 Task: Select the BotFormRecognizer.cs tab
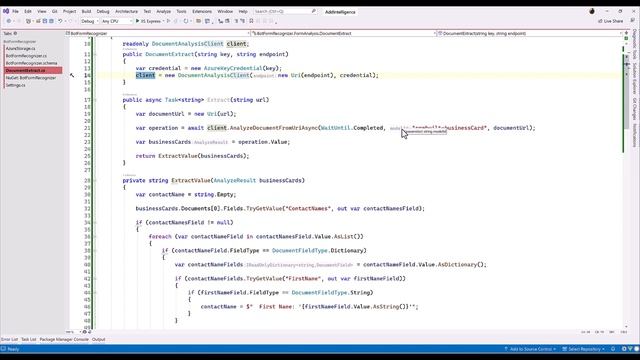[x=26, y=56]
